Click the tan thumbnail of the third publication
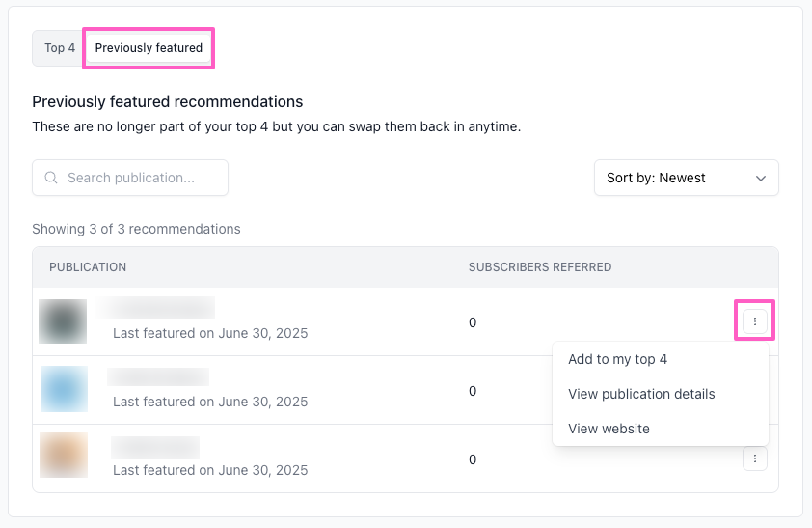The width and height of the screenshot is (812, 528). coord(64,456)
